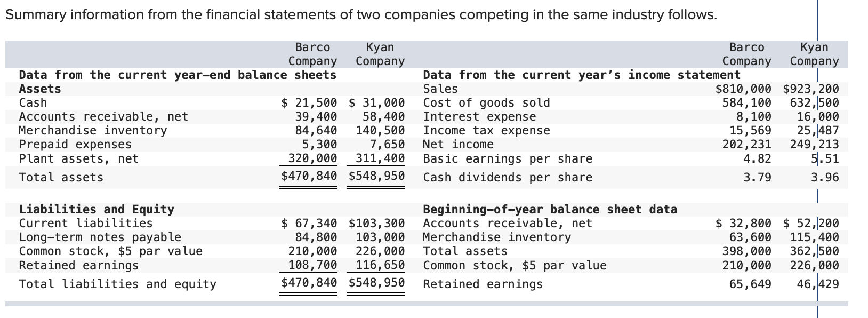868x318 pixels.
Task: Click Kyan's Cash value $ 31,000
Action: click(377, 102)
